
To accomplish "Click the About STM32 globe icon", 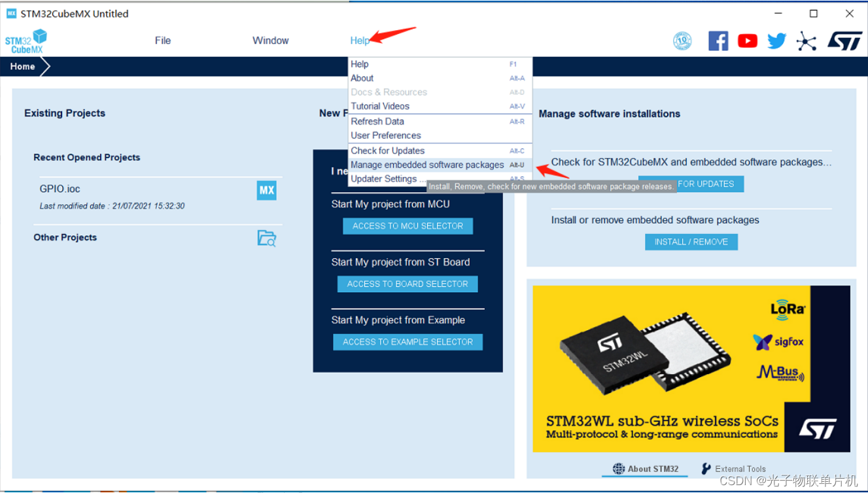I will [x=619, y=469].
